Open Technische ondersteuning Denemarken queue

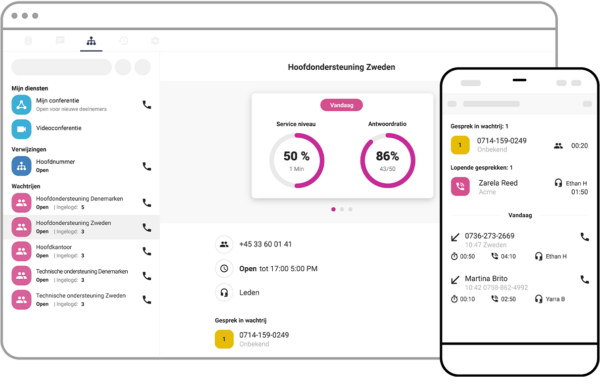81,275
